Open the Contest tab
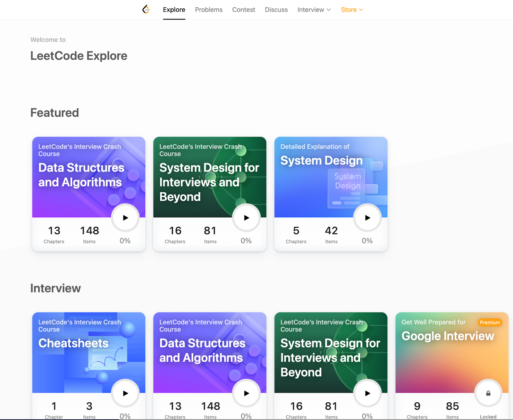 click(x=244, y=10)
